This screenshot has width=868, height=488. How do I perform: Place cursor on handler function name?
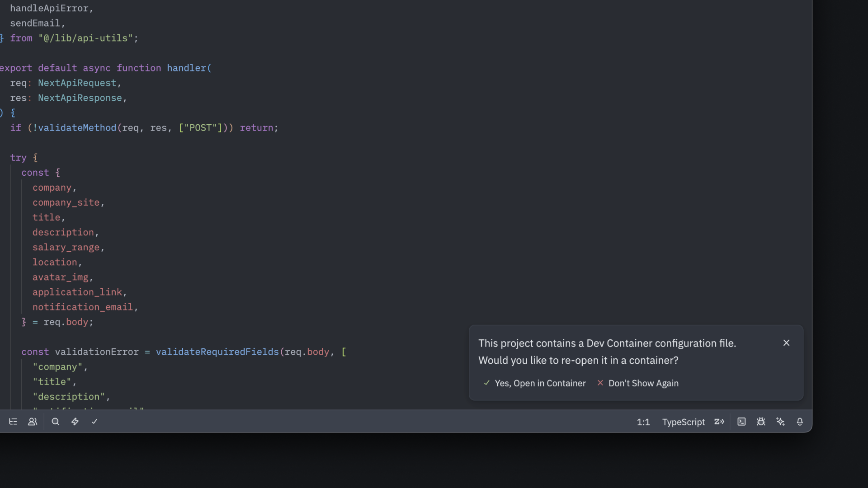pos(186,68)
